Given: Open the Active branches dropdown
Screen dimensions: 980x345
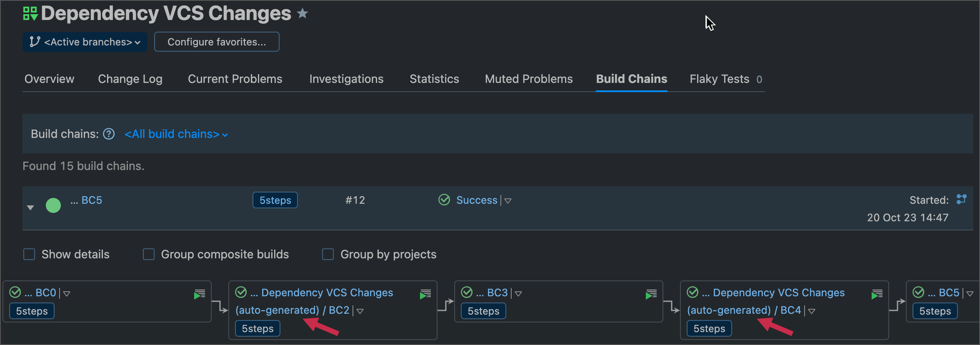Looking at the screenshot, I should (85, 42).
